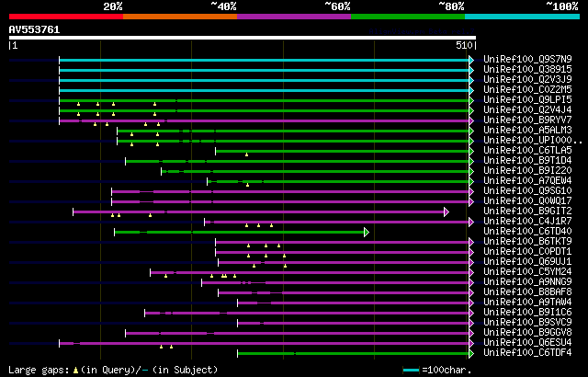Open subject UniRef100_Q38915
This screenshot has height=377, width=588.
point(527,69)
